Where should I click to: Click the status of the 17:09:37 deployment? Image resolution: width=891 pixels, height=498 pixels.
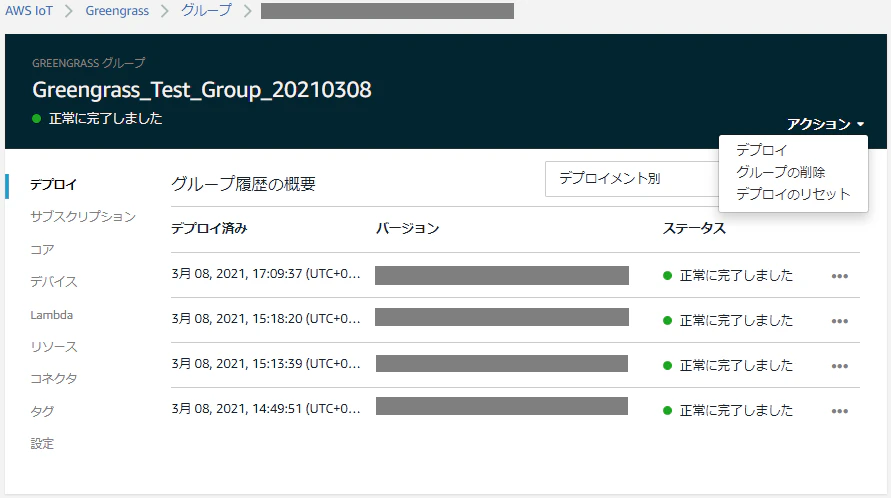(x=728, y=276)
